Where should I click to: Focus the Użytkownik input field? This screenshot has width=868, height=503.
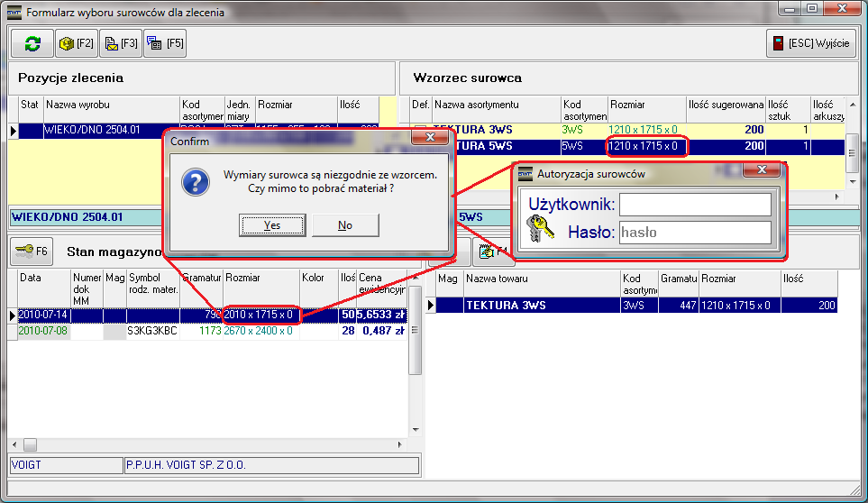tap(695, 205)
